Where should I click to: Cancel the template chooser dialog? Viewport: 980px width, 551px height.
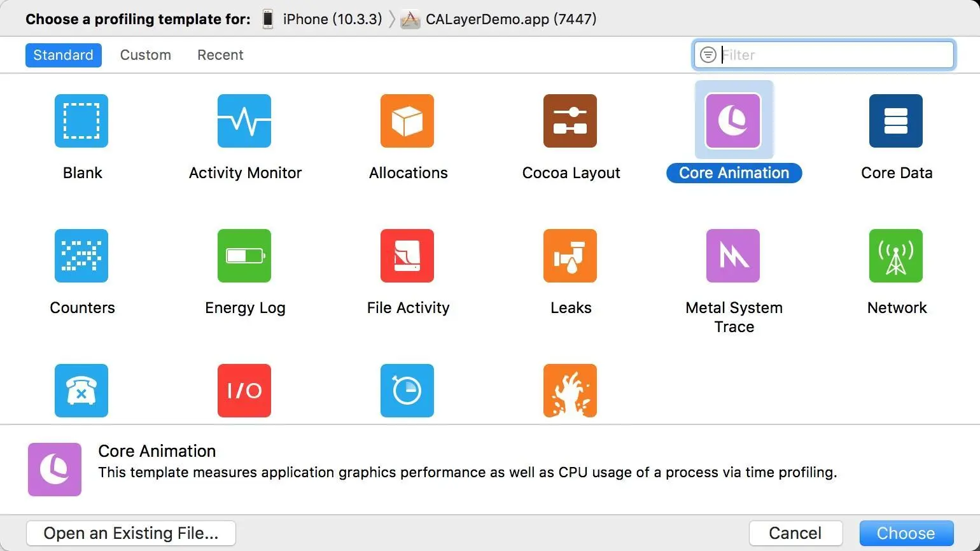click(x=795, y=533)
